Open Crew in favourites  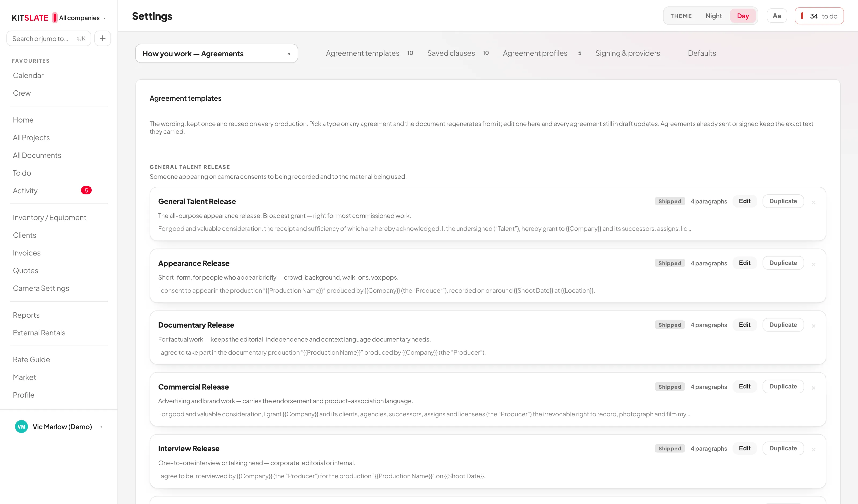click(22, 93)
